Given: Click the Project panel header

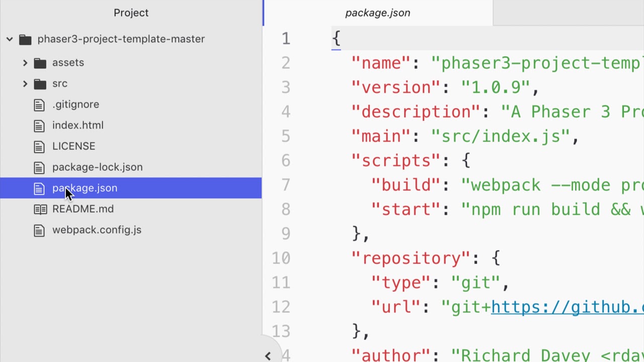Looking at the screenshot, I should tap(131, 13).
